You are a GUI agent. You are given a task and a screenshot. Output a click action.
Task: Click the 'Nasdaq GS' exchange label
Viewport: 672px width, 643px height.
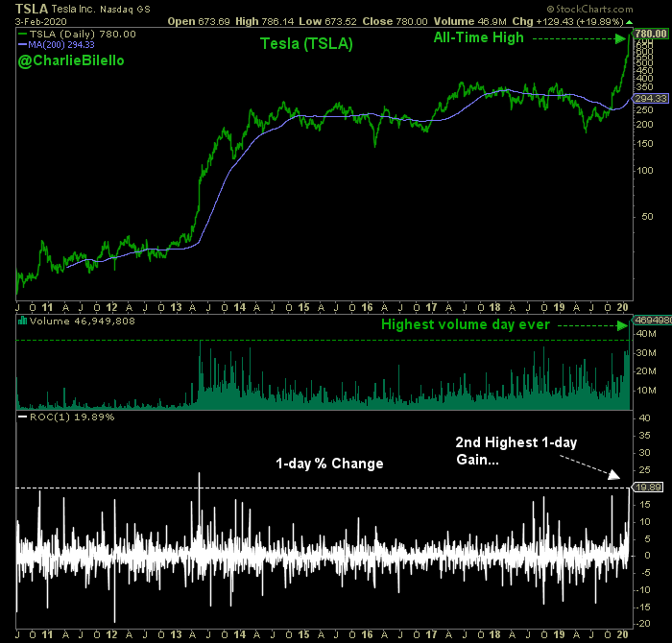125,10
